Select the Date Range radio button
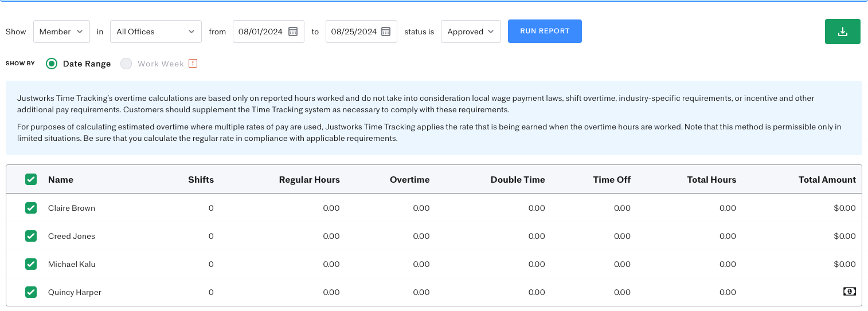The width and height of the screenshot is (868, 311). 52,64
